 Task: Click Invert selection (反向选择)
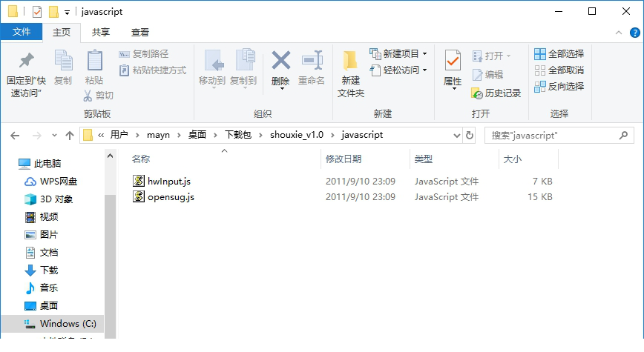pos(559,87)
